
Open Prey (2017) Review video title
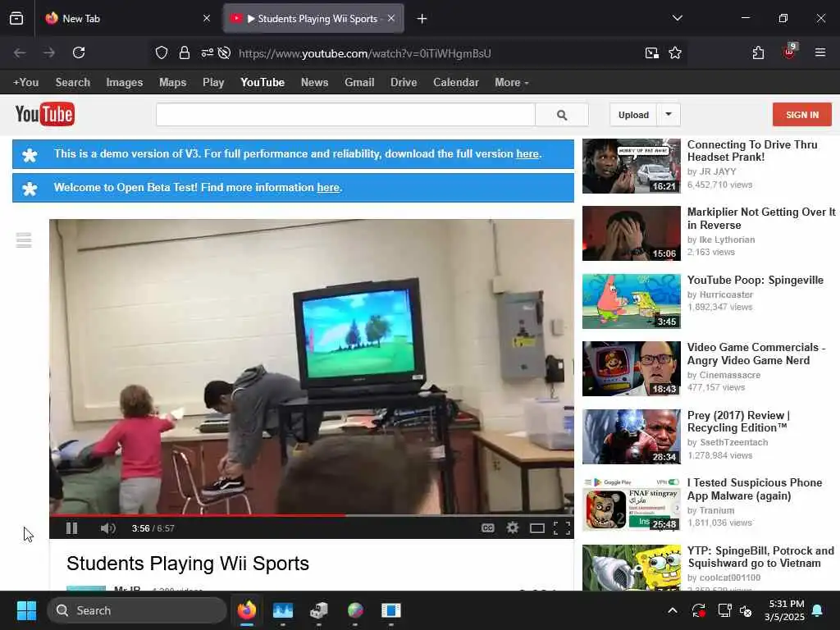click(739, 422)
